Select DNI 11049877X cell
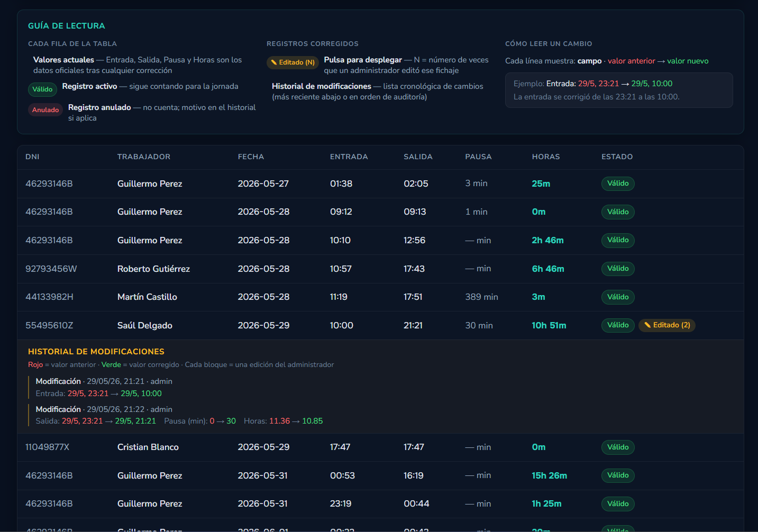Viewport: 758px width, 532px height. (x=48, y=447)
